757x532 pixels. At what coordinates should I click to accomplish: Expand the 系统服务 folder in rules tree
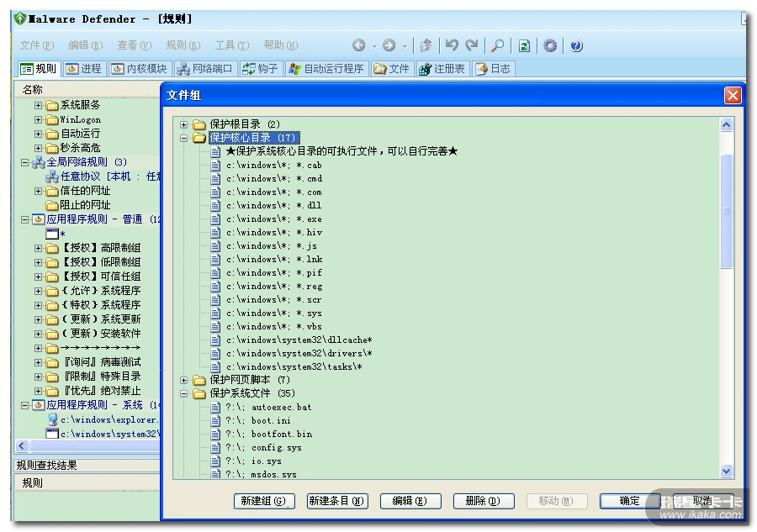pyautogui.click(x=38, y=105)
